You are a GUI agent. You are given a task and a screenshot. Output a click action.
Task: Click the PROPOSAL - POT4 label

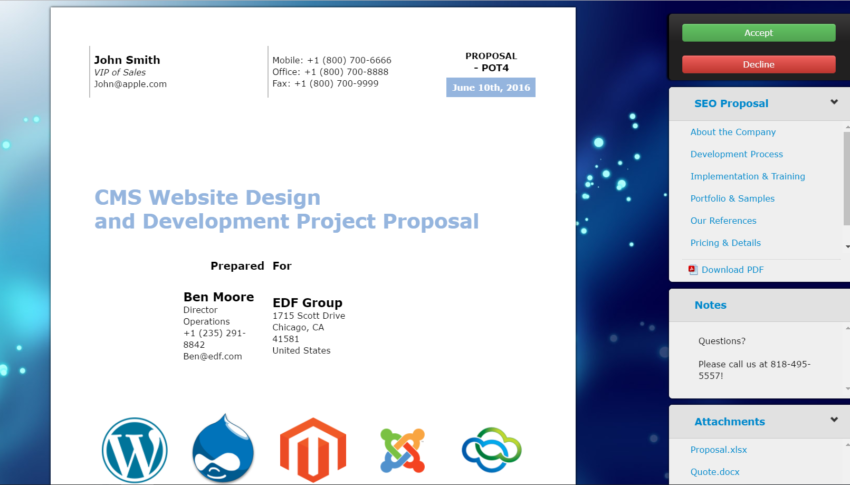coord(491,62)
